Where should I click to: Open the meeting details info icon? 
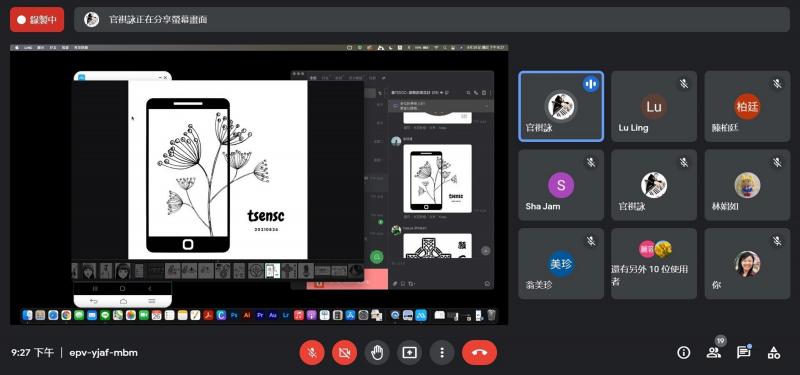[x=684, y=353]
